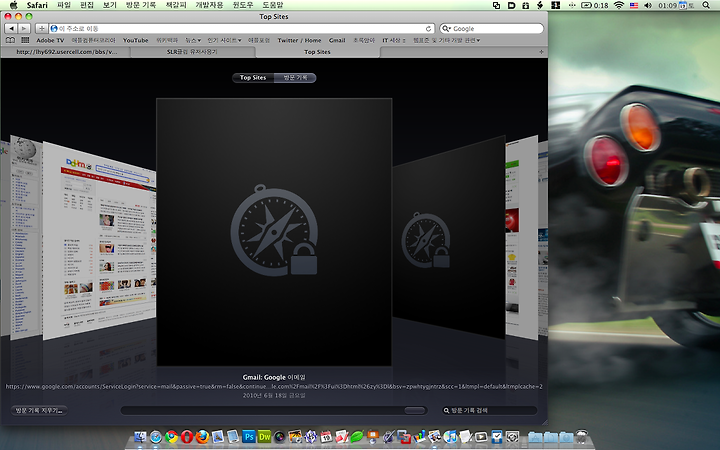Open the 편집 menu

coord(87,5)
